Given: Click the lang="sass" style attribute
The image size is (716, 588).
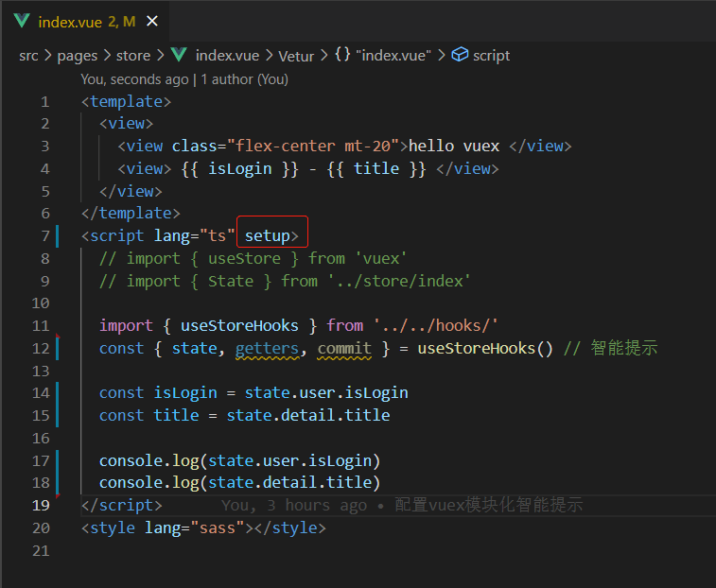Looking at the screenshot, I should (194, 528).
